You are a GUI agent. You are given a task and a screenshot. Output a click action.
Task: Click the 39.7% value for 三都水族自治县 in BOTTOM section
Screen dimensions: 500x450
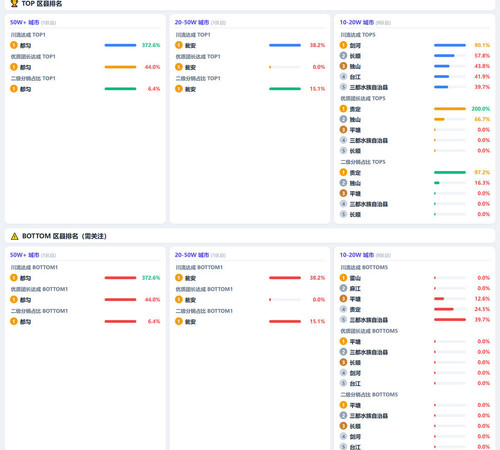pos(482,320)
